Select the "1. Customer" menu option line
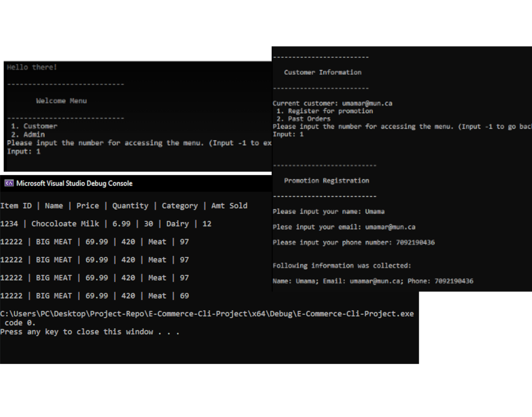This screenshot has width=532, height=417. [34, 126]
